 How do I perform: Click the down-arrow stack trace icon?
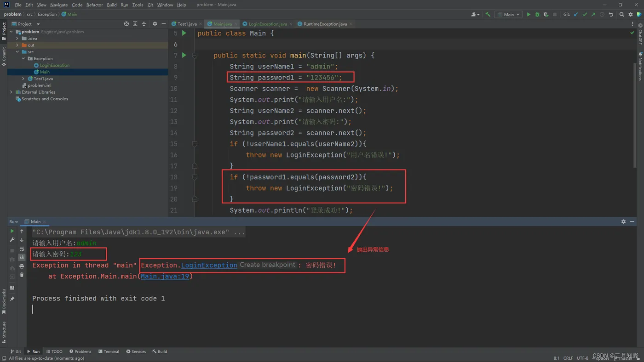click(22, 240)
